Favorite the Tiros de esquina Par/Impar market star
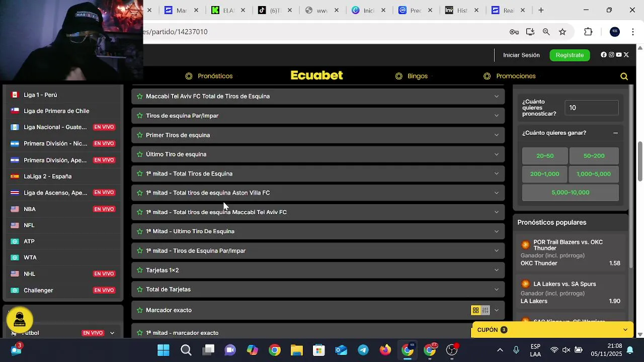 pos(140,116)
